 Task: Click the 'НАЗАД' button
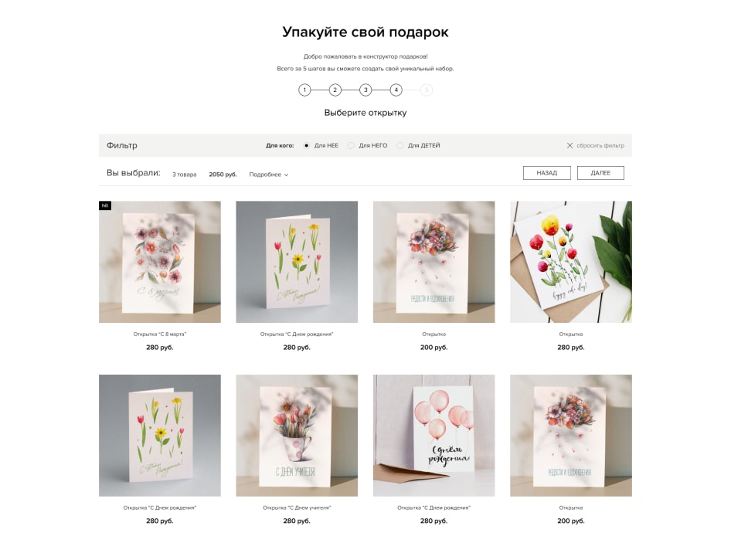click(x=547, y=173)
